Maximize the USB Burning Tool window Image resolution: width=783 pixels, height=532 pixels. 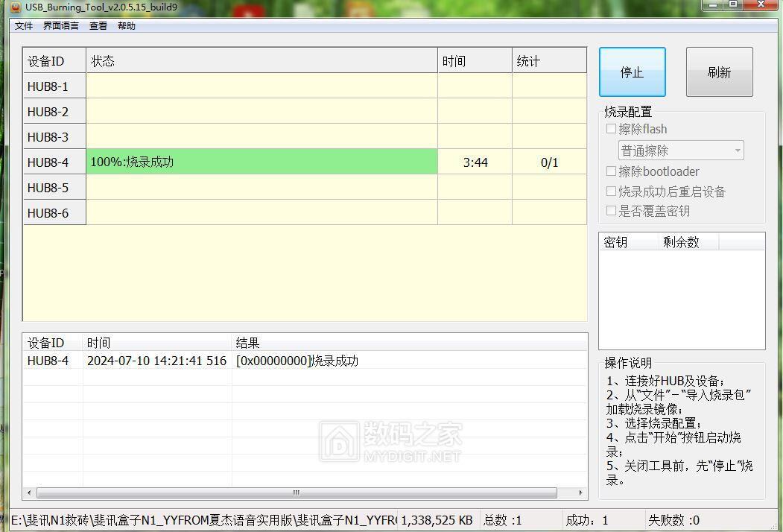(x=732, y=4)
